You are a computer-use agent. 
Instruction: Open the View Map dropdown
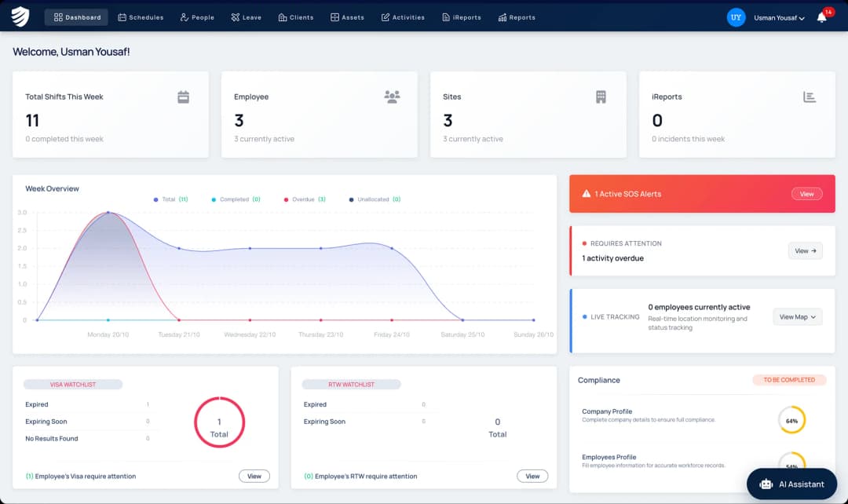click(797, 317)
